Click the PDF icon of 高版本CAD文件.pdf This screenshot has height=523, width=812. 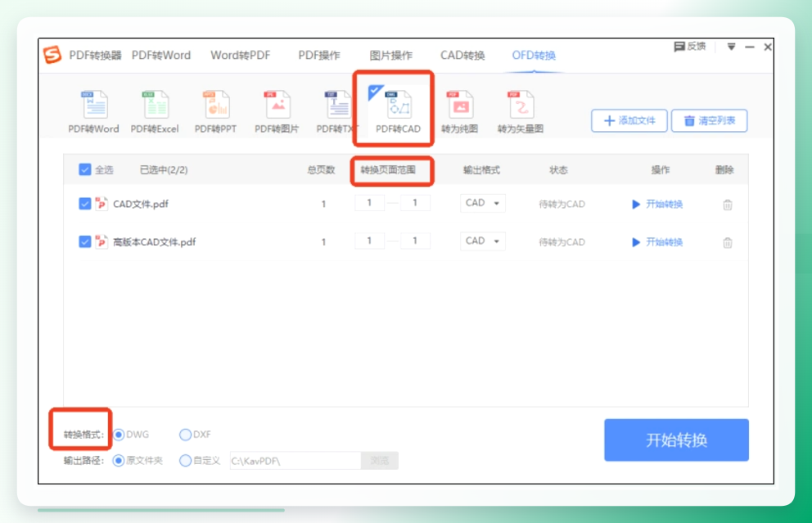point(101,241)
